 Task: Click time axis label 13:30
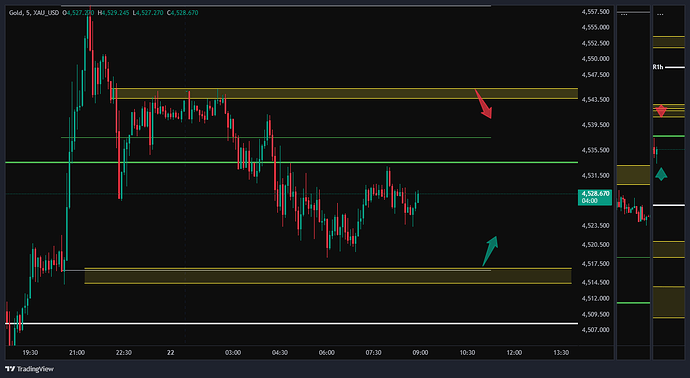point(561,352)
